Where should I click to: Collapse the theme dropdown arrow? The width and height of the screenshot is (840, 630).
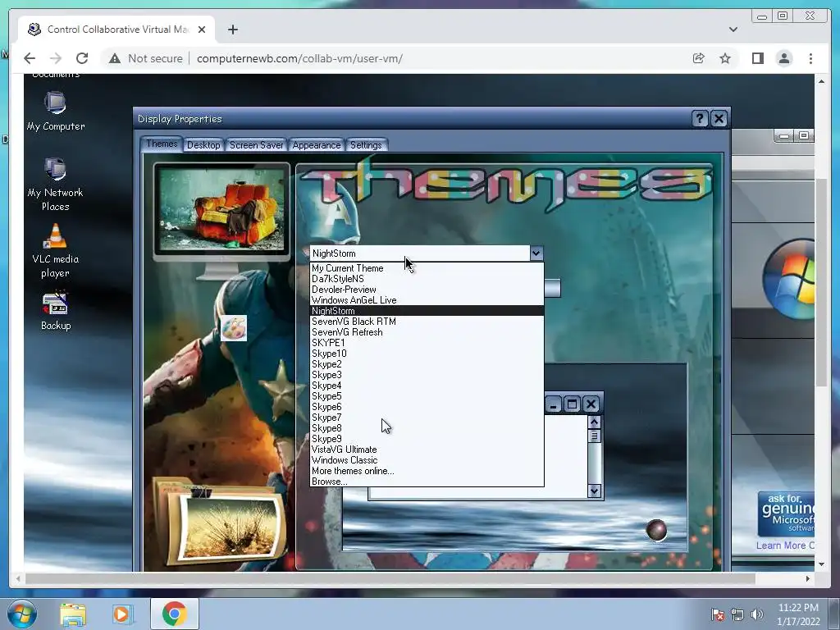[536, 253]
